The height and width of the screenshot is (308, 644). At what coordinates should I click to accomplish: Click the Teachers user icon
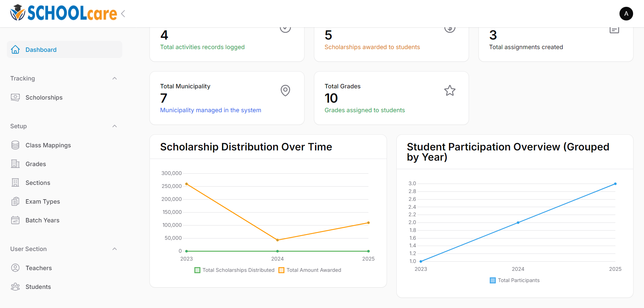point(15,268)
